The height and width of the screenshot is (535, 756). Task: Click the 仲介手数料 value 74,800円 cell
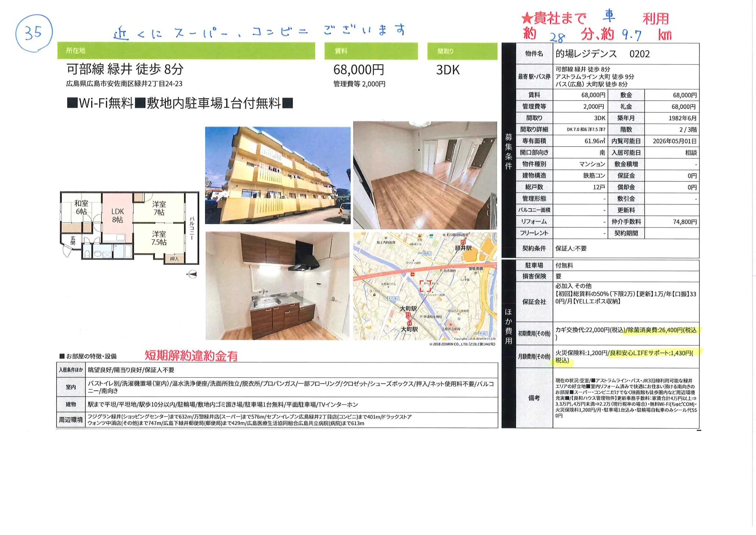tap(684, 222)
